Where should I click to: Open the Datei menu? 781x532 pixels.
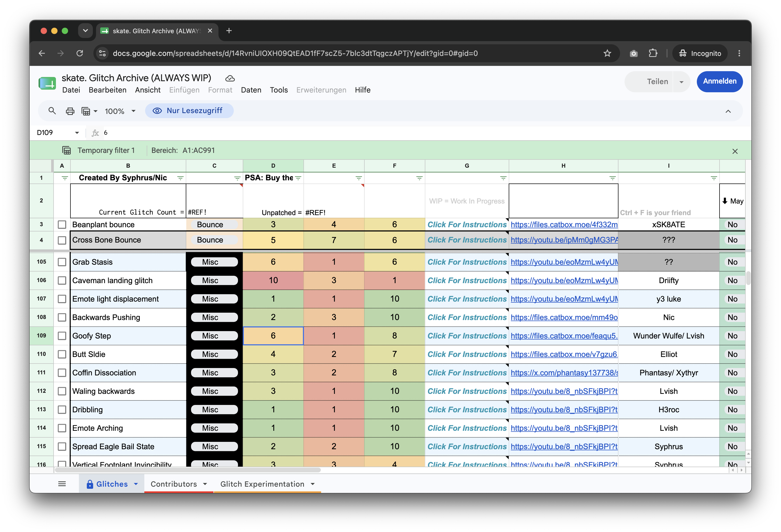click(x=71, y=90)
